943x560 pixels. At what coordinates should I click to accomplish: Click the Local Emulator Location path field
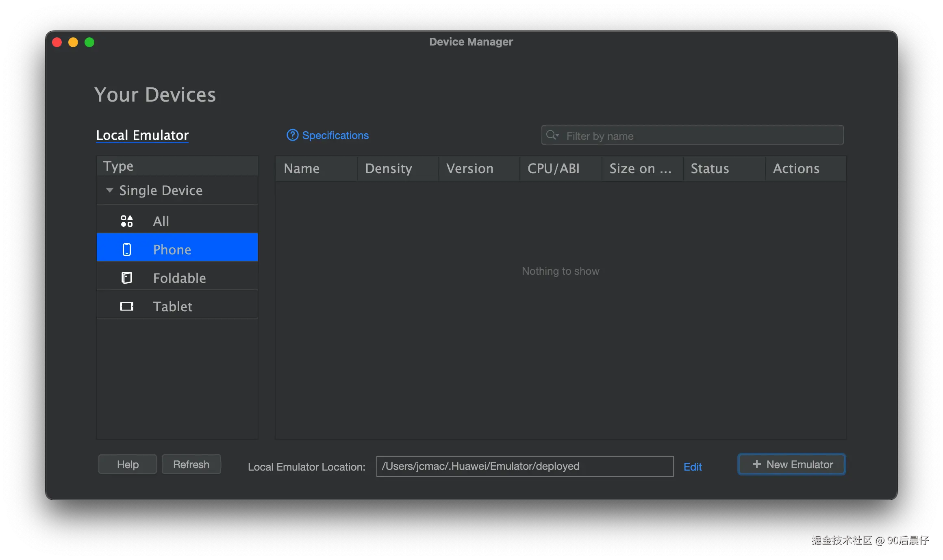[525, 466]
